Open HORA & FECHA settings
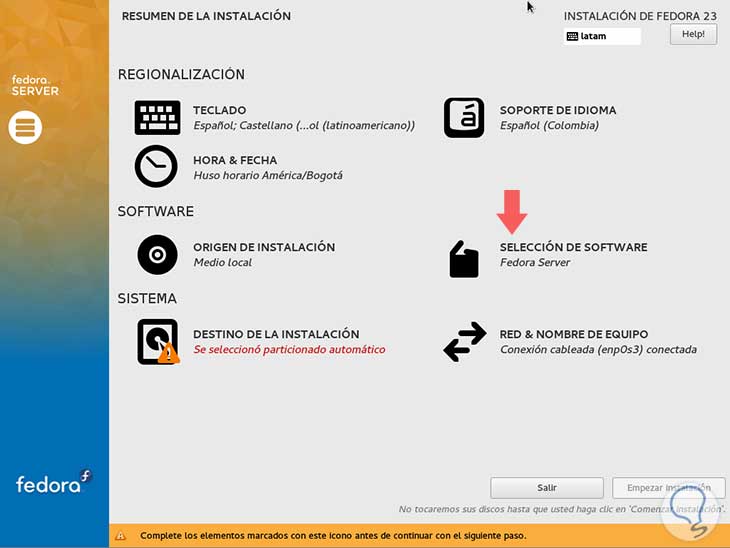Image resolution: width=730 pixels, height=548 pixels. pos(235,160)
